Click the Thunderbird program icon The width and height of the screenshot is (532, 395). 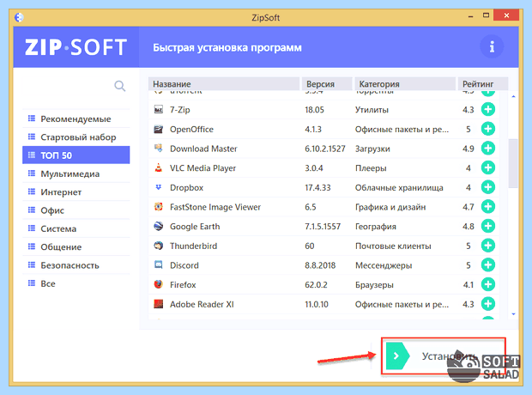click(159, 246)
